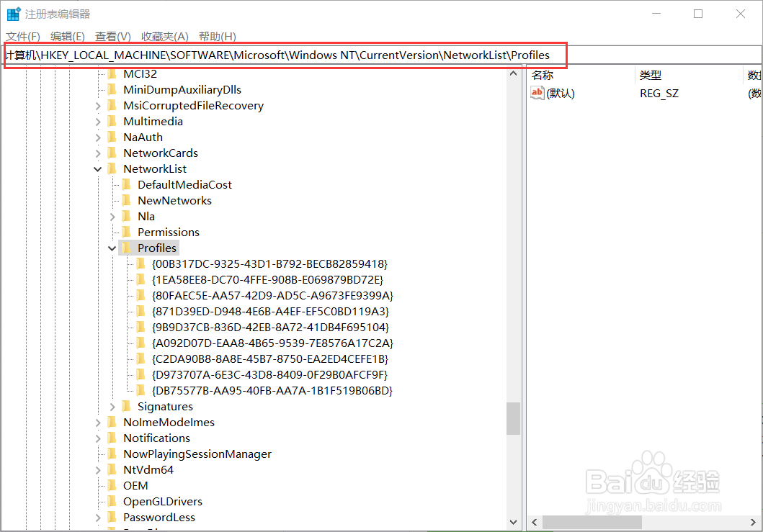The image size is (763, 532).
Task: Expand the Signatures key
Action: click(x=112, y=407)
